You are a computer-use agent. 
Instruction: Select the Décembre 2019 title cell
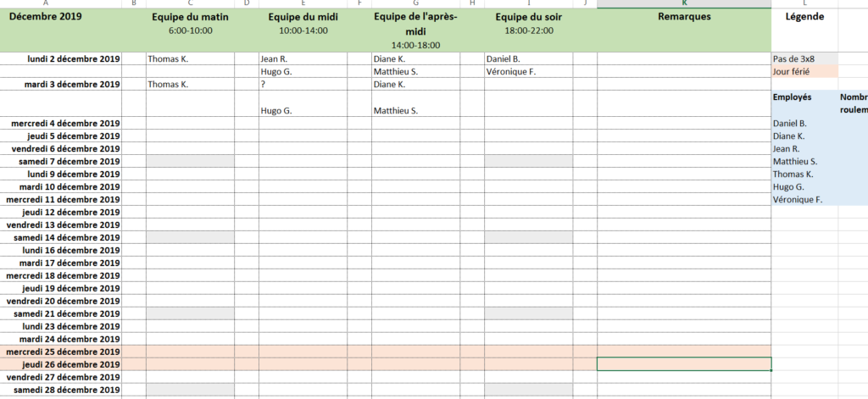click(61, 30)
